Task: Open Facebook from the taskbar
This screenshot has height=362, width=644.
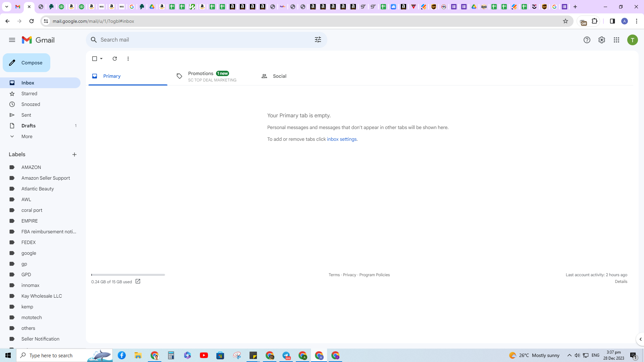Action: [122, 355]
